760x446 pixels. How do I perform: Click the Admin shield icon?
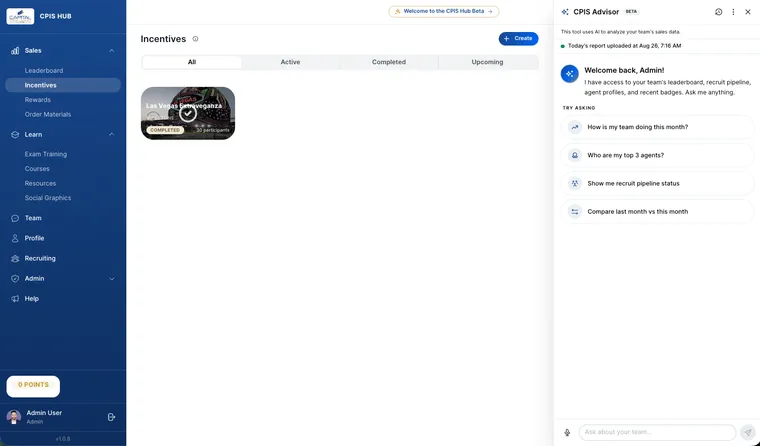[x=15, y=278]
